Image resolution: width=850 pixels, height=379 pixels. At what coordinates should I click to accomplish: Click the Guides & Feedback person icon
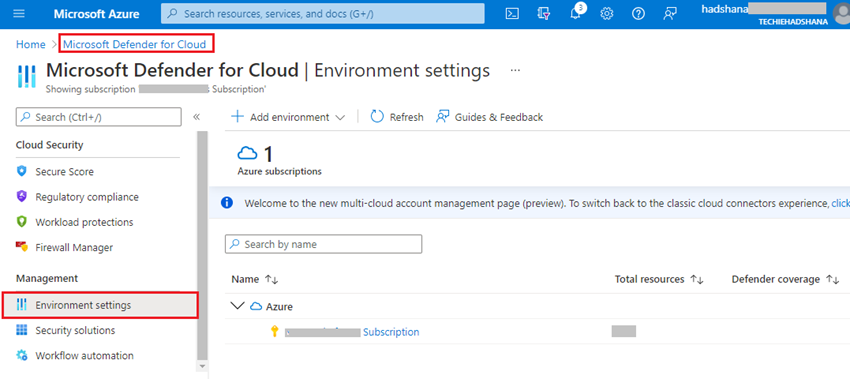click(443, 117)
